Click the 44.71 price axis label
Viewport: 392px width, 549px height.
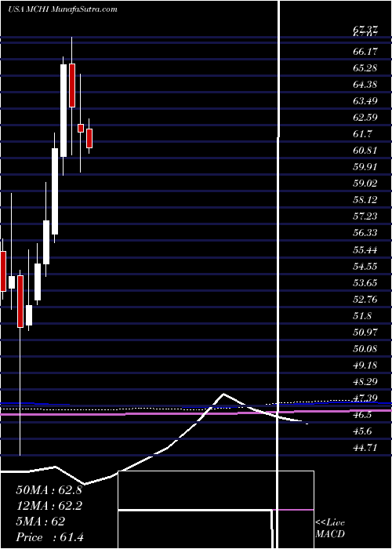tap(365, 448)
